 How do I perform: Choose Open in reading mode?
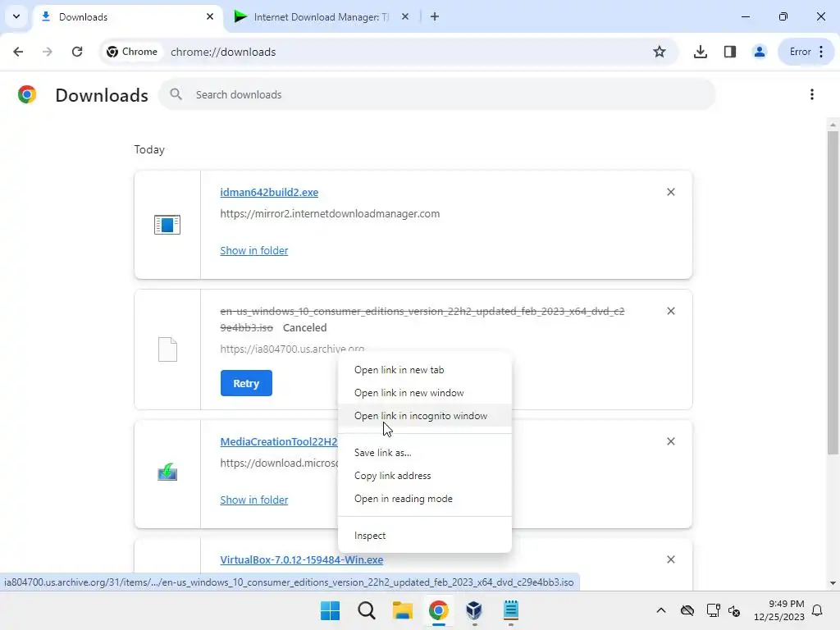pyautogui.click(x=425, y=500)
